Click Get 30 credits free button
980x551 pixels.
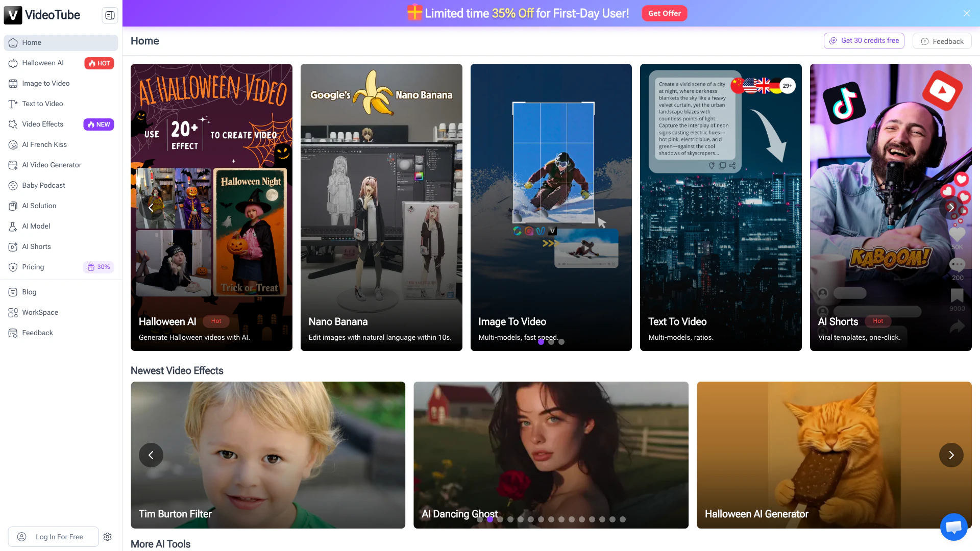[864, 41]
